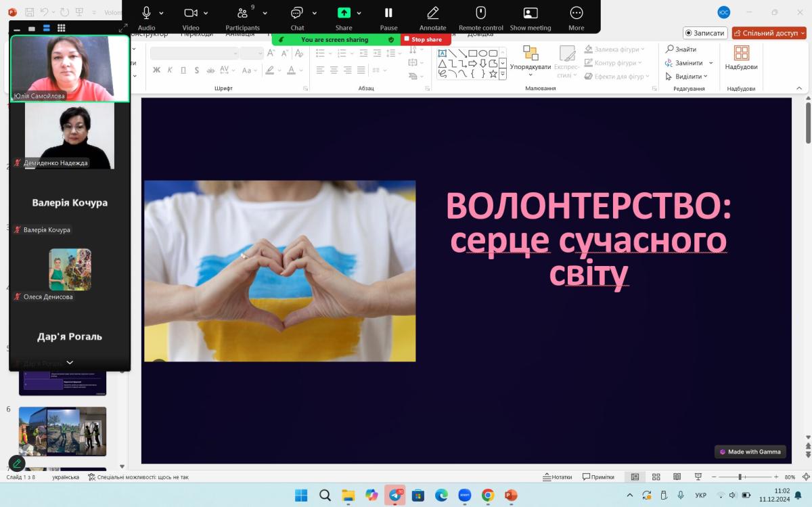Open the Zoom Chat panel
This screenshot has height=507, width=812.
click(297, 13)
